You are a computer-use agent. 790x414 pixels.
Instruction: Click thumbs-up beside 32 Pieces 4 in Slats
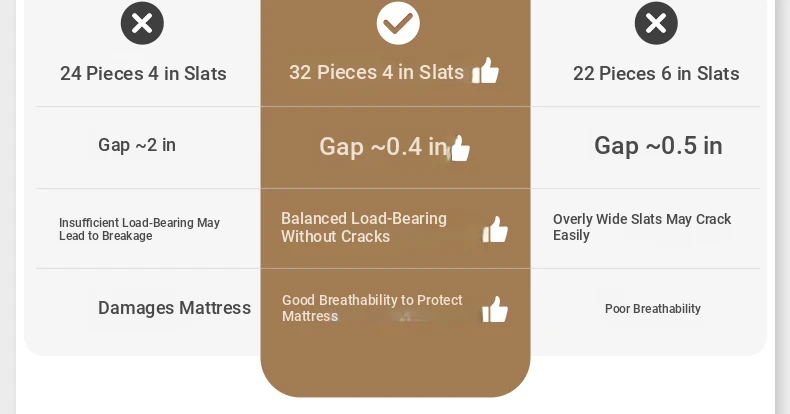click(x=485, y=71)
